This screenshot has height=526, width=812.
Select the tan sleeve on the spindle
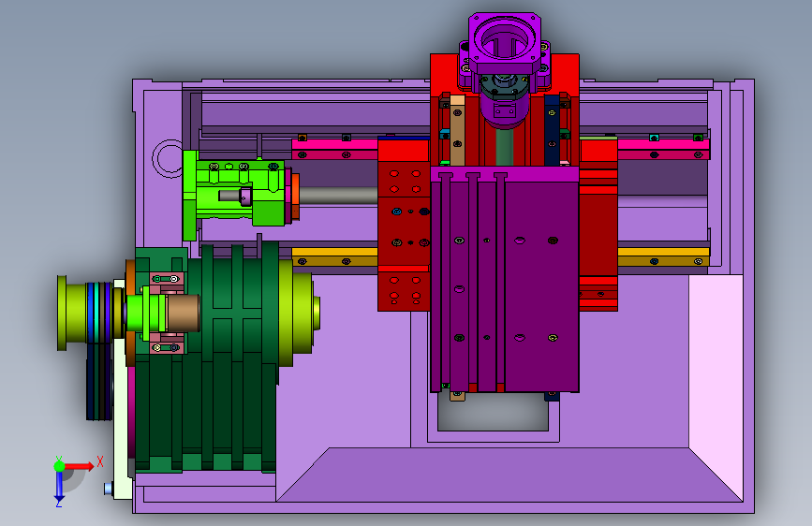point(184,313)
